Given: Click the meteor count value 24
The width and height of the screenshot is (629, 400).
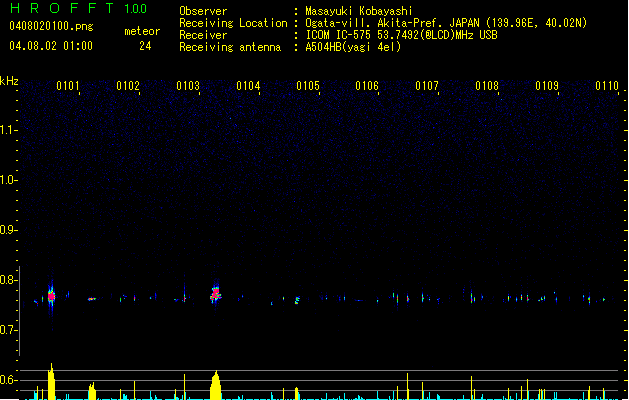Looking at the screenshot, I should coord(145,46).
